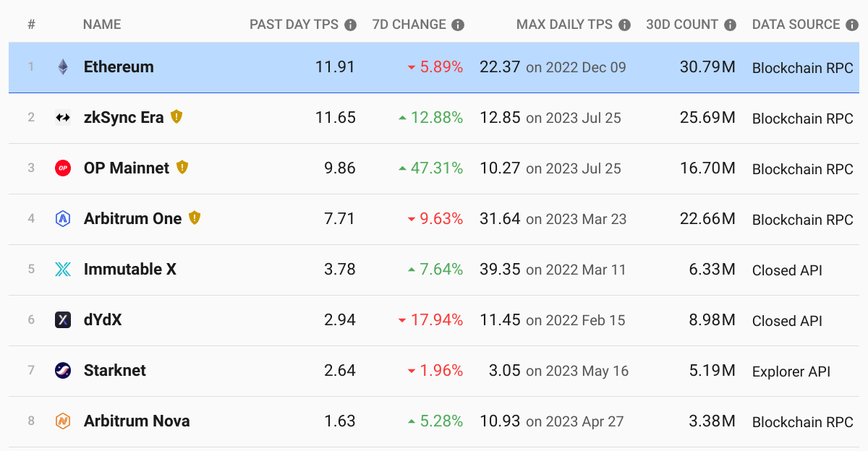Open the Immutable X project name link
The image size is (868, 451).
(x=130, y=270)
